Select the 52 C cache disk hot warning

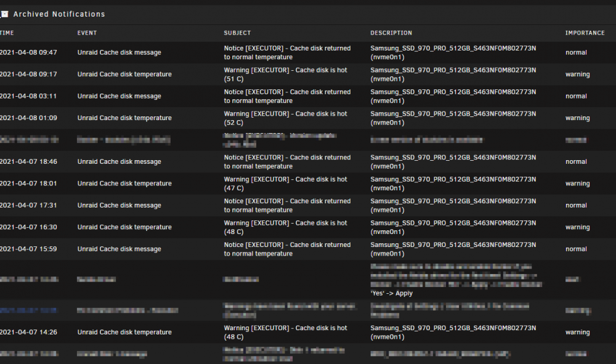click(x=286, y=118)
